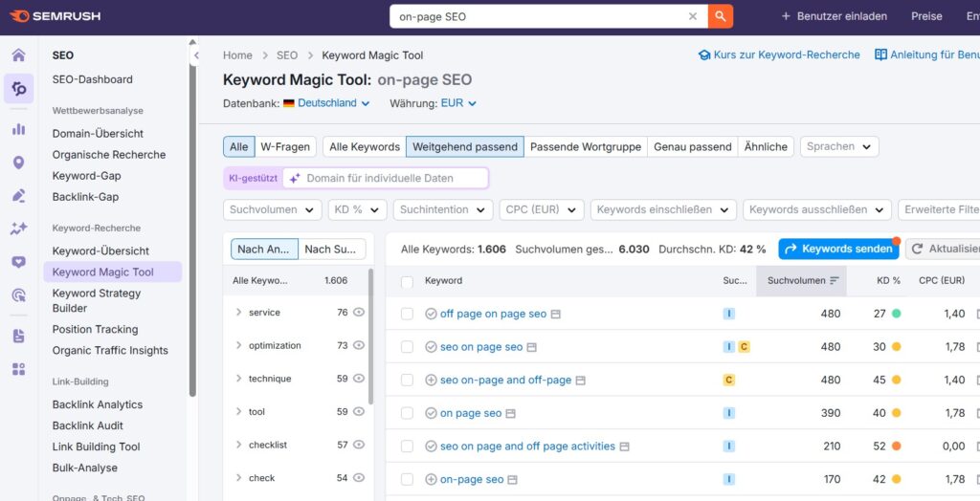Click the Keywords senden button
This screenshot has height=501, width=980.
pyautogui.click(x=838, y=249)
